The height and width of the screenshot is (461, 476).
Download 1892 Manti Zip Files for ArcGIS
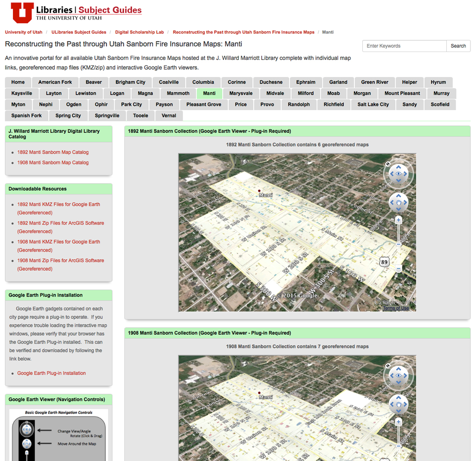(x=61, y=227)
